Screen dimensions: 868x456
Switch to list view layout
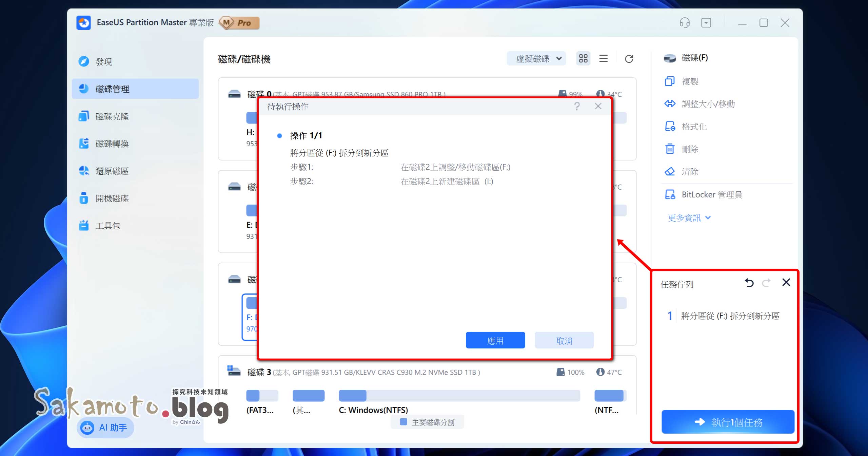[604, 58]
